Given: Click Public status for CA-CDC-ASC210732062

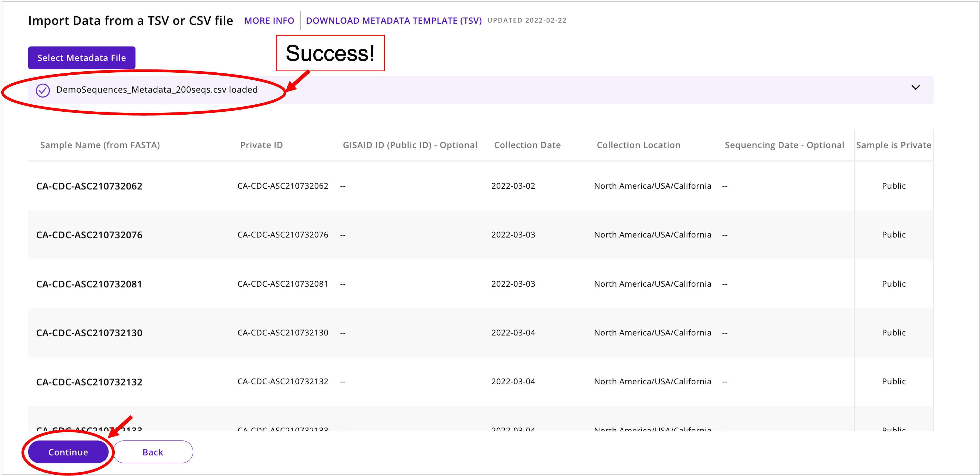Looking at the screenshot, I should (894, 186).
